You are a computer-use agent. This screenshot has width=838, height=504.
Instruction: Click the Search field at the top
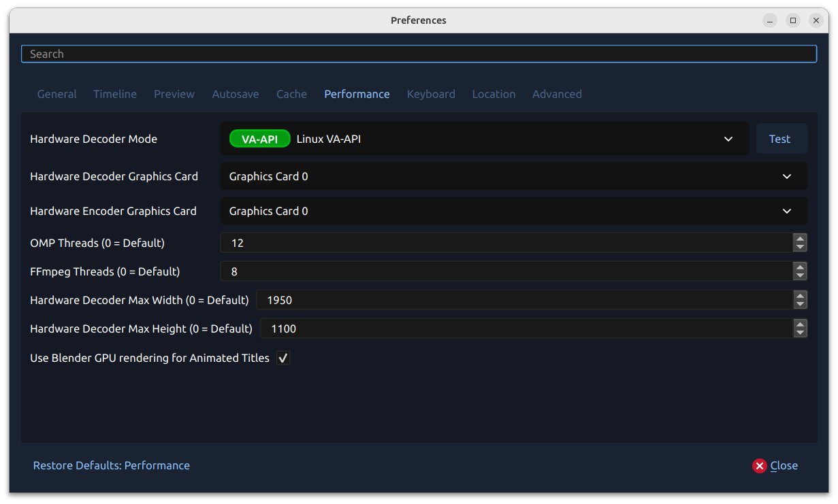(419, 53)
